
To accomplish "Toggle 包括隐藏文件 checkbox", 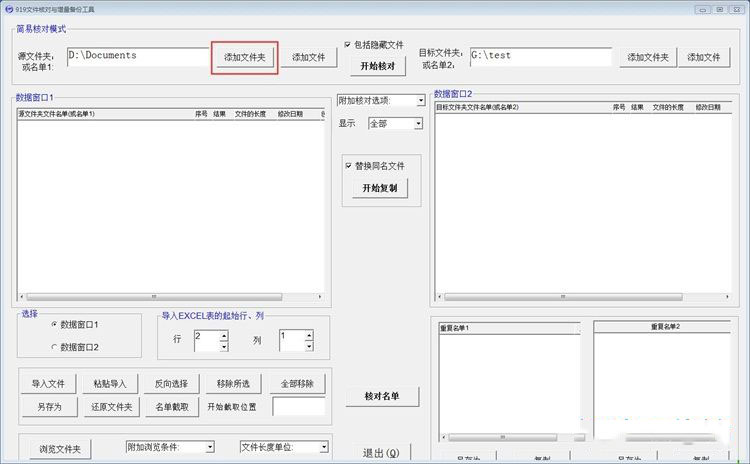I will coord(347,44).
